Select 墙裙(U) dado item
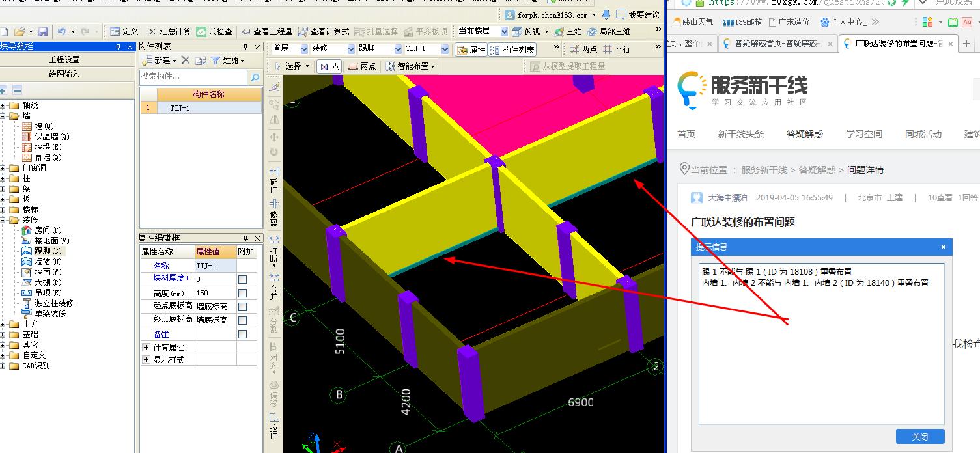This screenshot has width=980, height=453. click(42, 261)
